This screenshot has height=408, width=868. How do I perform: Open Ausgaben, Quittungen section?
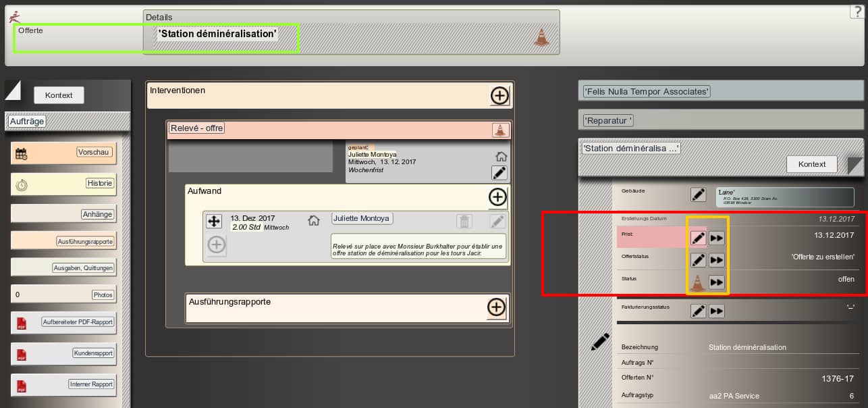pyautogui.click(x=83, y=268)
